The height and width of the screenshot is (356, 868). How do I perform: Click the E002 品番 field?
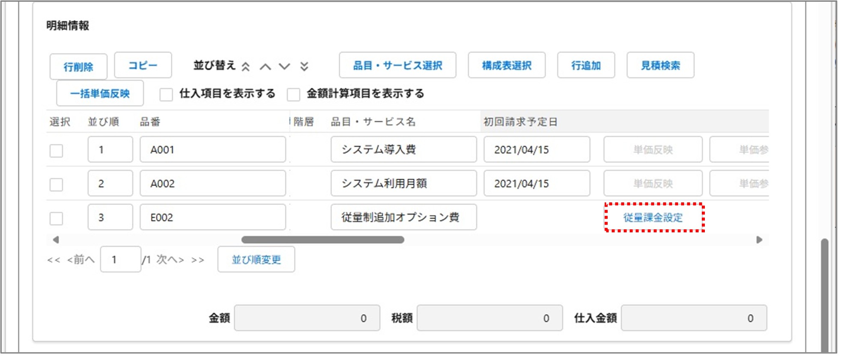coord(213,217)
